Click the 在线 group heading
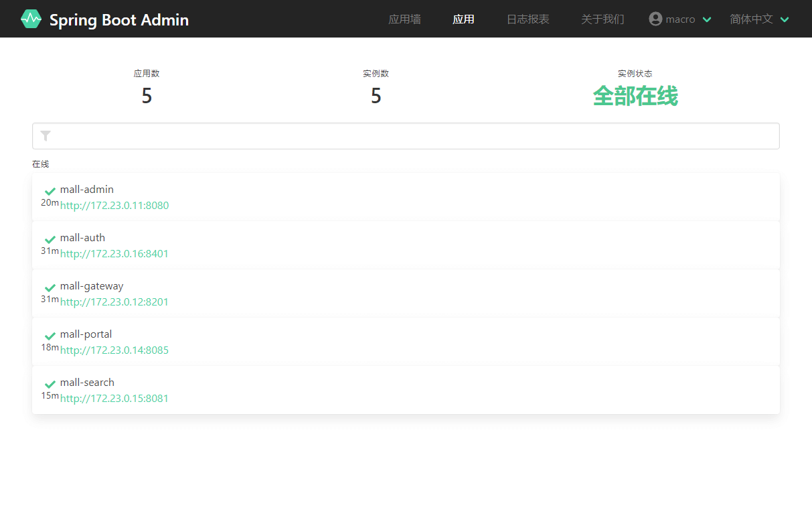Viewport: 812px width, 532px height. (40, 164)
